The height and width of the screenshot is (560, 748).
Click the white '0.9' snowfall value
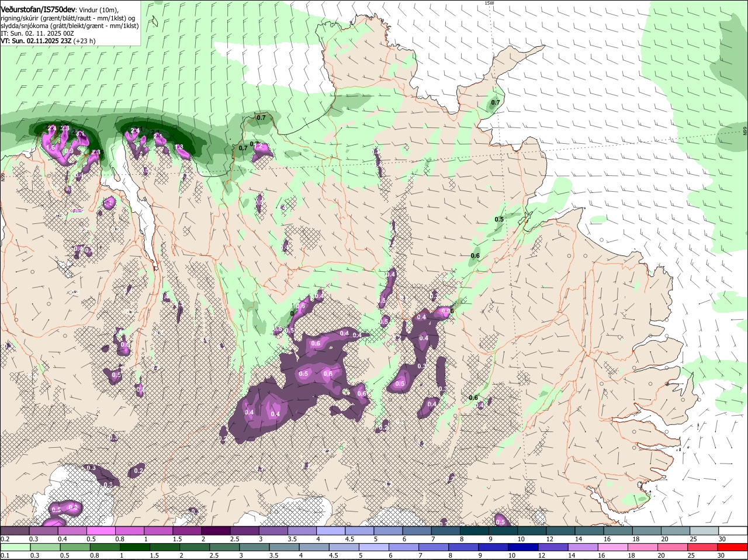[69, 151]
